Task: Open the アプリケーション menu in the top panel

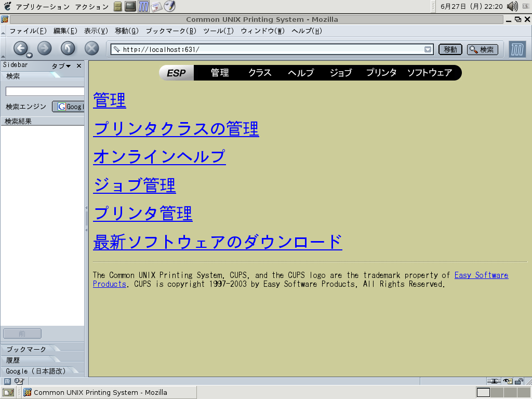Action: tap(43, 6)
